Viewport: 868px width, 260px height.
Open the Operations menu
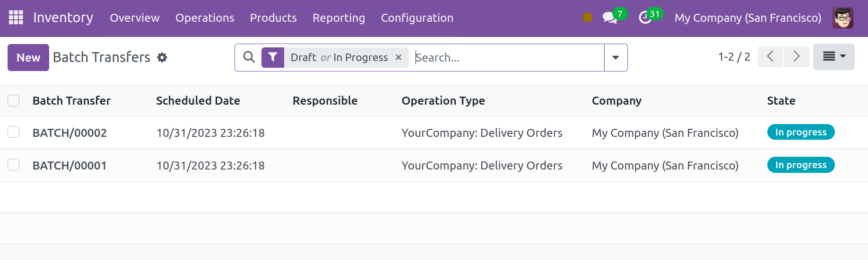205,18
